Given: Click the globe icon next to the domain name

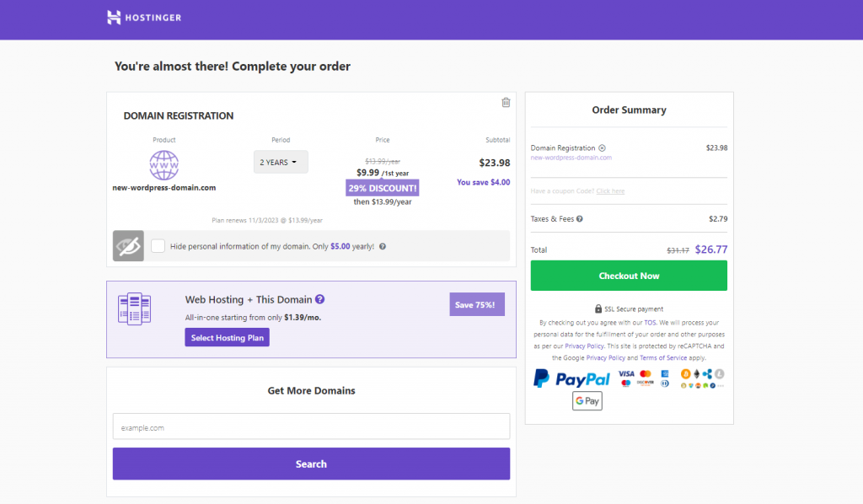Looking at the screenshot, I should tap(163, 164).
